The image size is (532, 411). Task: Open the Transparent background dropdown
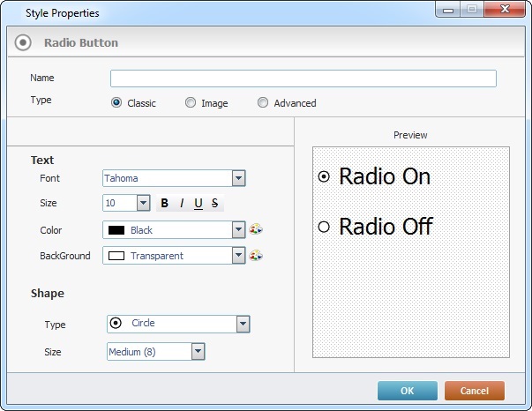[238, 256]
